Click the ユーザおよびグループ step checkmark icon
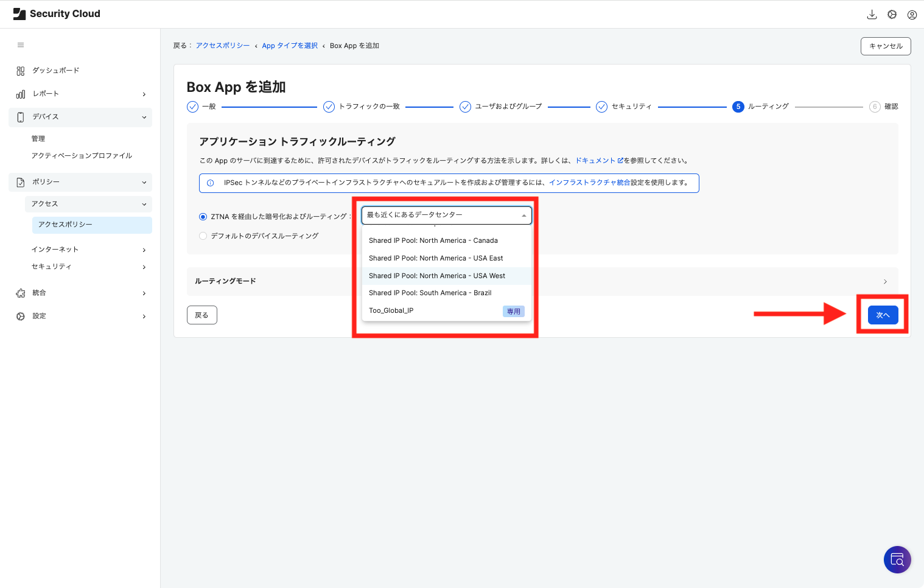Viewport: 924px width, 588px height. point(465,107)
